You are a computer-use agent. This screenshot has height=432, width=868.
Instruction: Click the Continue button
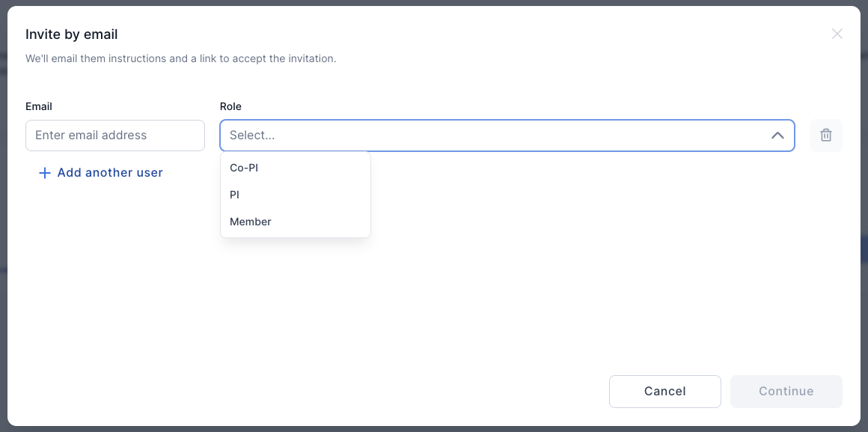point(786,391)
